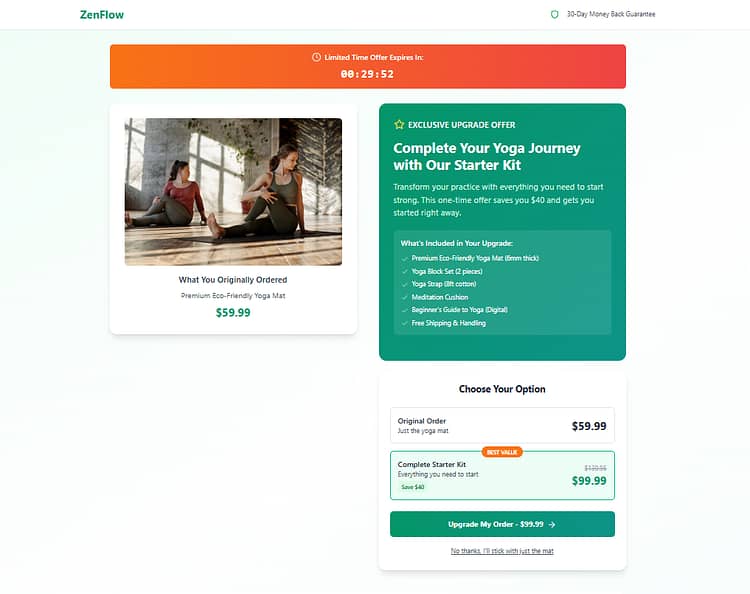Click the 30-Day Money Back Guarantee text
Screen dimensions: 750x594
pyautogui.click(x=611, y=14)
